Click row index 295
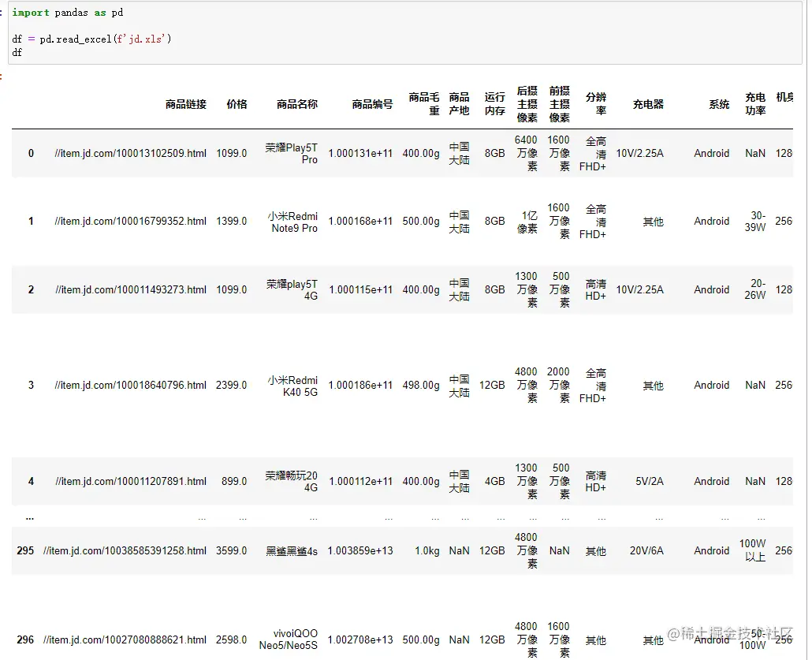The image size is (812, 660). coord(25,550)
